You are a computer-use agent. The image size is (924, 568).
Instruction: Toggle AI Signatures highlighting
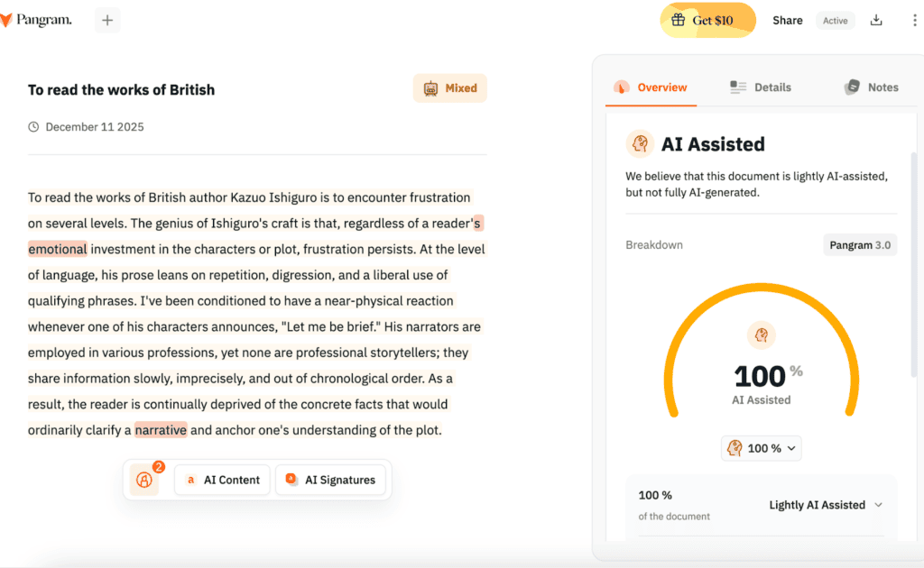coord(331,481)
